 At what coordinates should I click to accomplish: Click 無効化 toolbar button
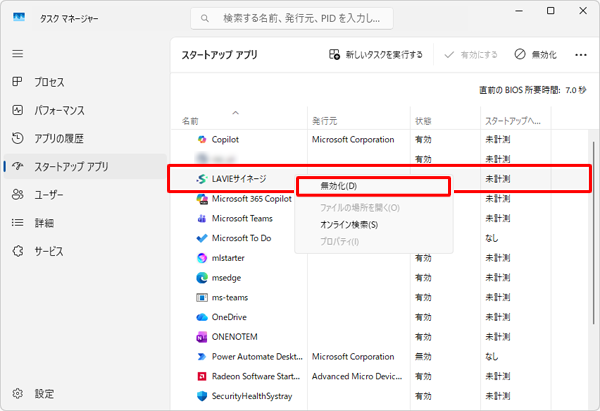(535, 55)
